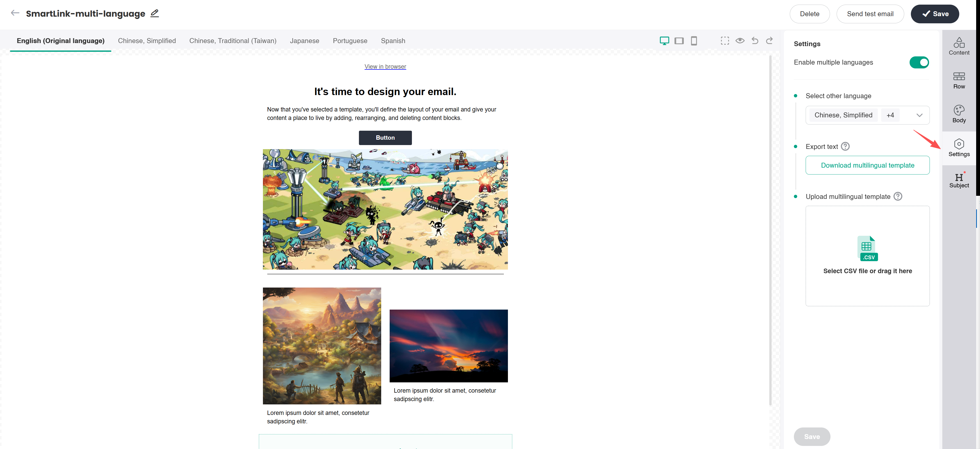
Task: Toggle the eye preview icon
Action: tap(740, 41)
